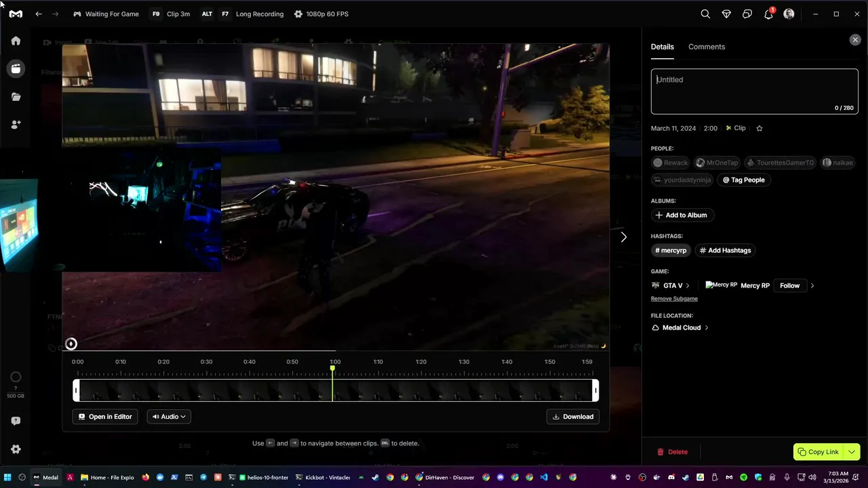Viewport: 868px width, 488px height.
Task: Select the TourettesGamerTG person tag
Action: [780, 163]
